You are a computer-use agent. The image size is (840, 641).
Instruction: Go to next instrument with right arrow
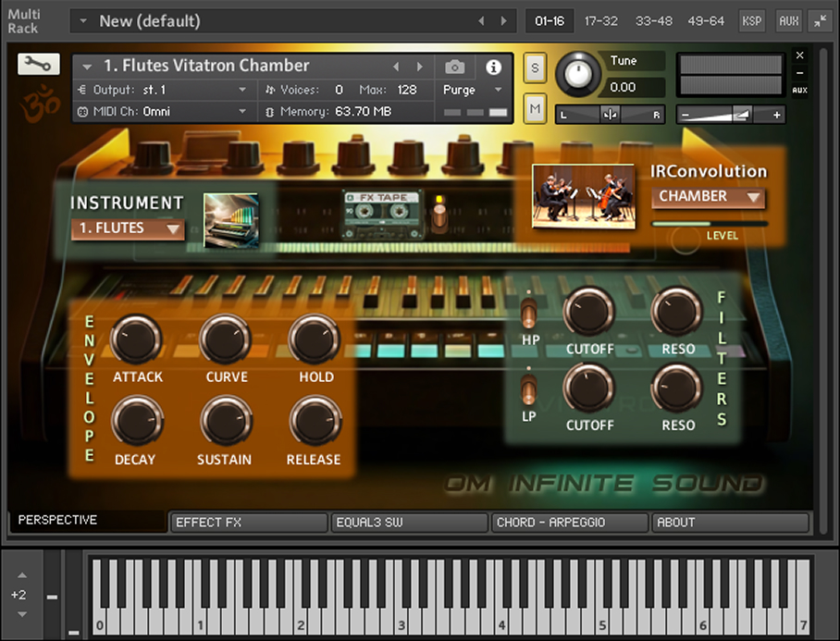coord(419,67)
